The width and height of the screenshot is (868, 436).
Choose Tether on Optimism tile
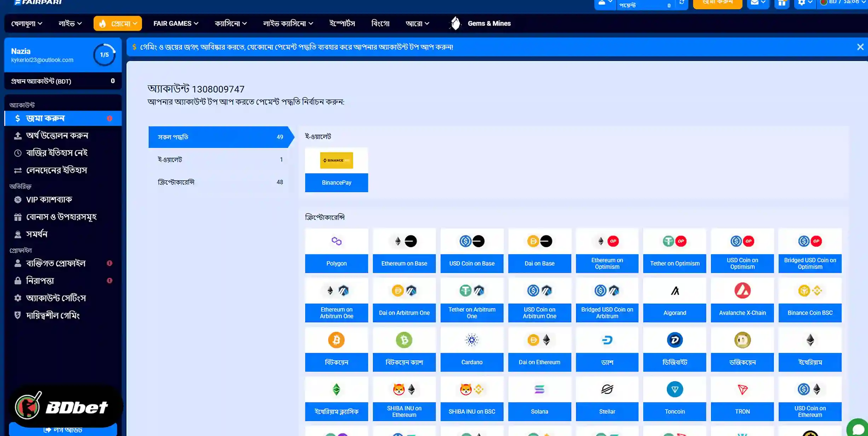[x=675, y=251]
